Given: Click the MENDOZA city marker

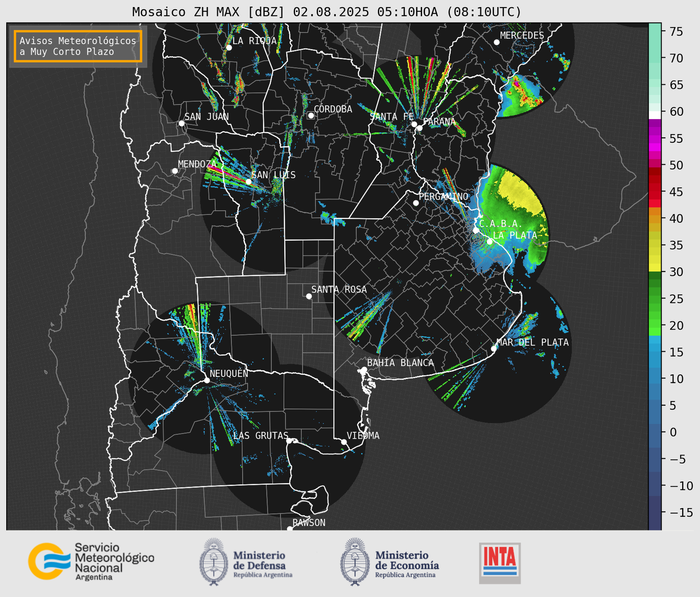Looking at the screenshot, I should pyautogui.click(x=175, y=171).
